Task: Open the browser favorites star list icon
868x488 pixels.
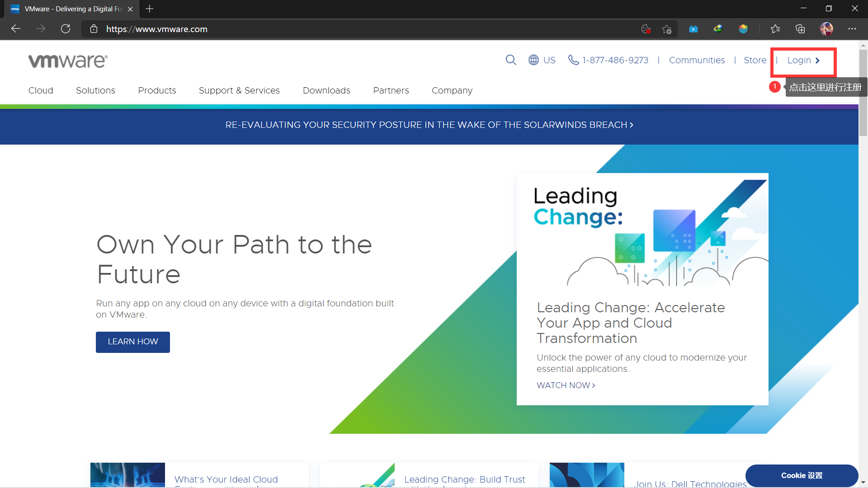Action: pyautogui.click(x=775, y=29)
